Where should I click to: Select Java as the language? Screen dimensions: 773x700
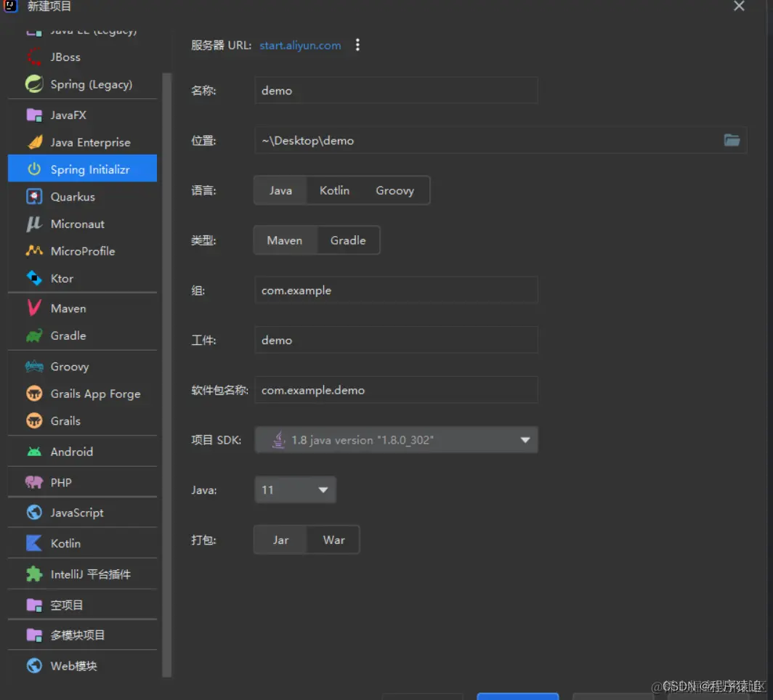click(280, 191)
